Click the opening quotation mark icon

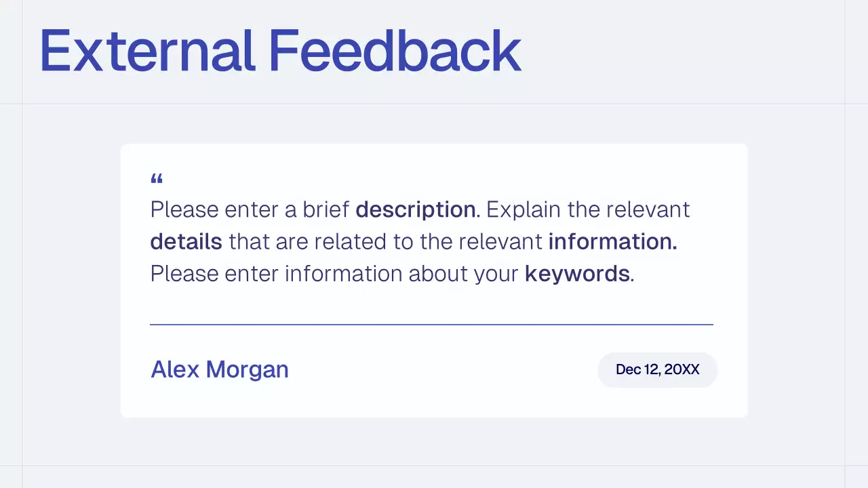point(157,180)
